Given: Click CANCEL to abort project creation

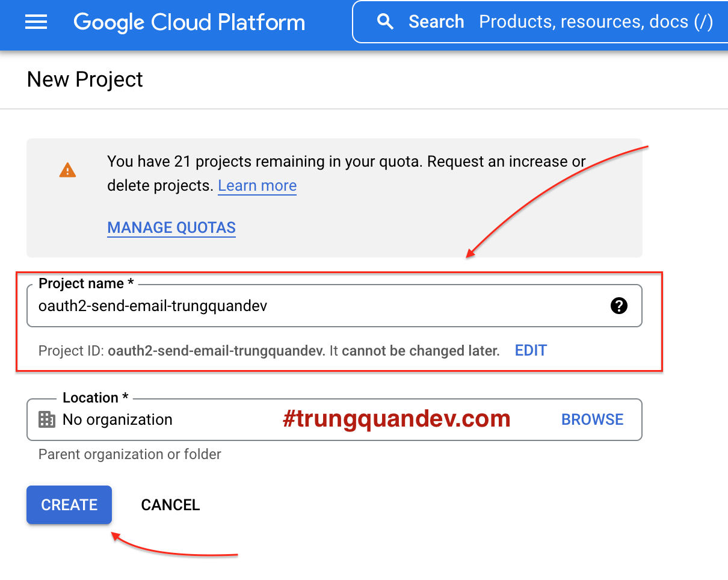Looking at the screenshot, I should tap(170, 505).
